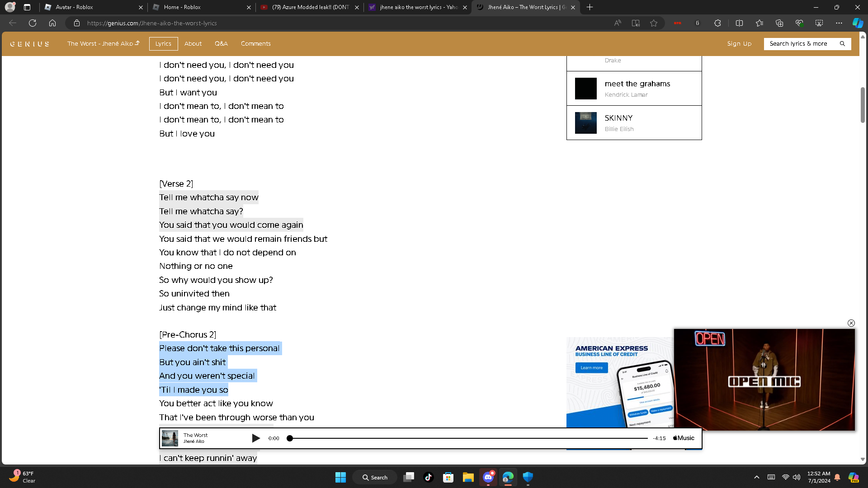Open the Copilot sidebar
The image size is (868, 488).
pos(858,23)
